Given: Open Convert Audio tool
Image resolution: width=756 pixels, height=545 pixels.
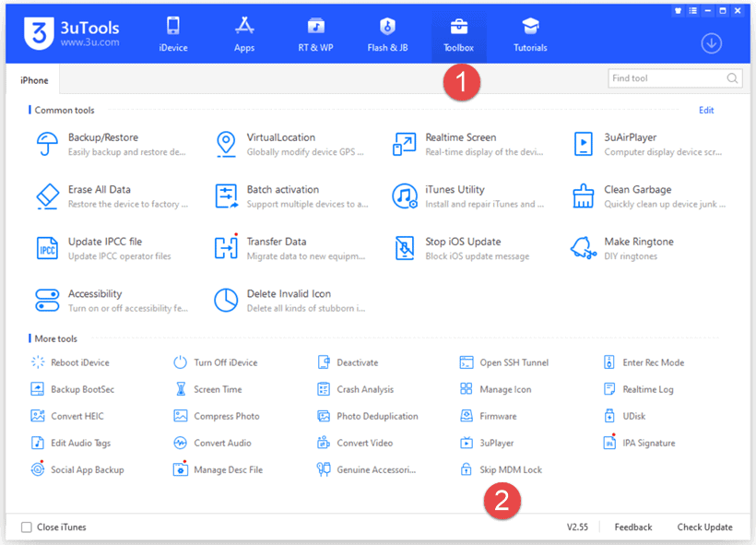Looking at the screenshot, I should click(213, 443).
